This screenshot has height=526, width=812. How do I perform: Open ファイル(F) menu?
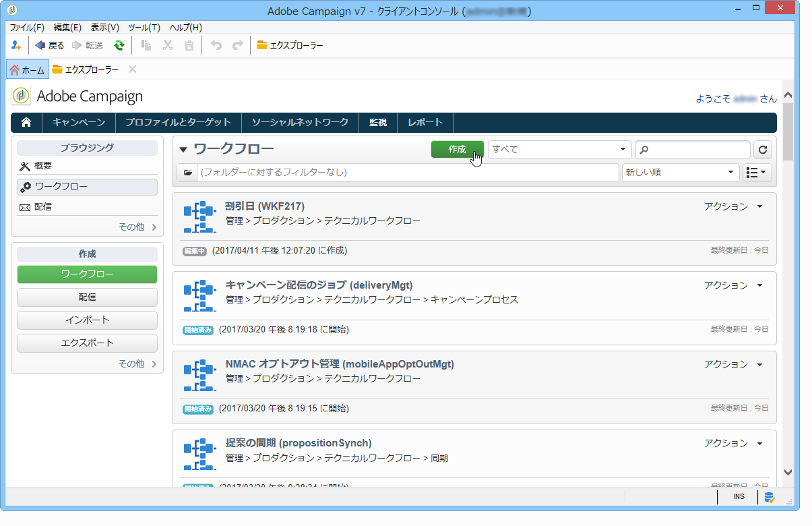[x=27, y=28]
